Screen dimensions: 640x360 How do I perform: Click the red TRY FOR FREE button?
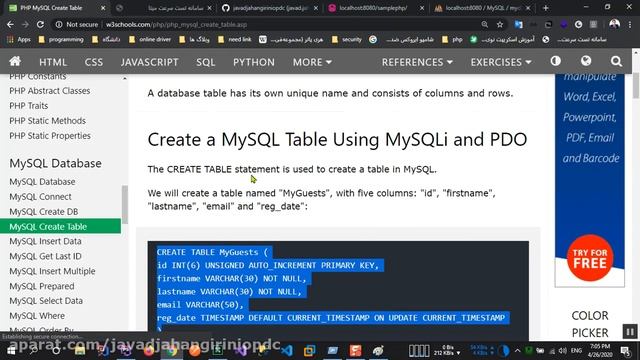click(x=590, y=258)
